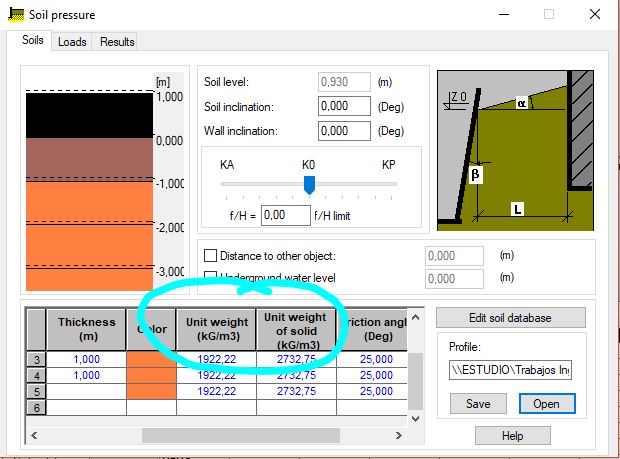Screen dimensions: 620x459
Task: Click the Underground water level value field
Action: pos(454,279)
